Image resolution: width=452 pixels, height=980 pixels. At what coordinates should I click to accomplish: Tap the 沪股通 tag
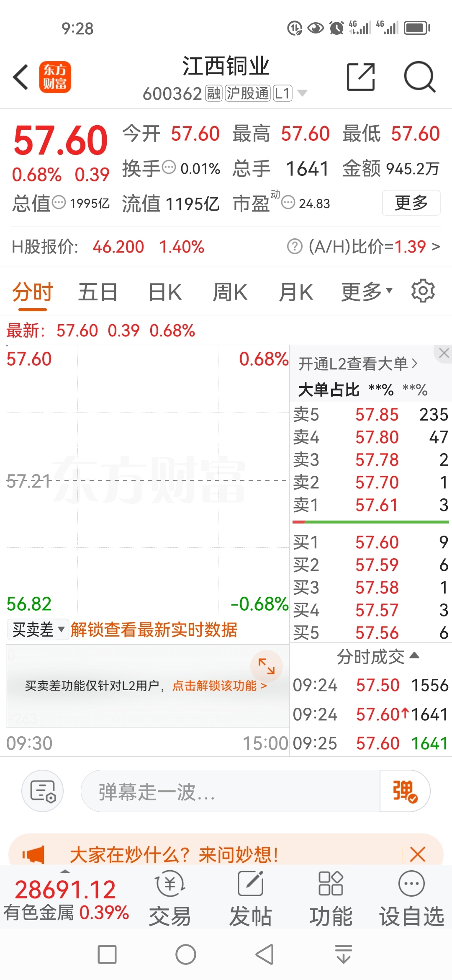(247, 93)
